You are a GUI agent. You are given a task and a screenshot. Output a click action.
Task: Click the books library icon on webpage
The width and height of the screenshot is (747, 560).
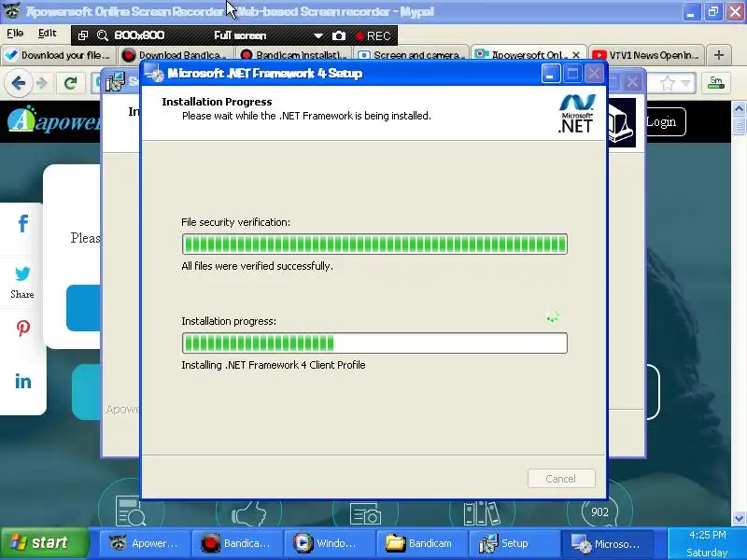tap(482, 512)
